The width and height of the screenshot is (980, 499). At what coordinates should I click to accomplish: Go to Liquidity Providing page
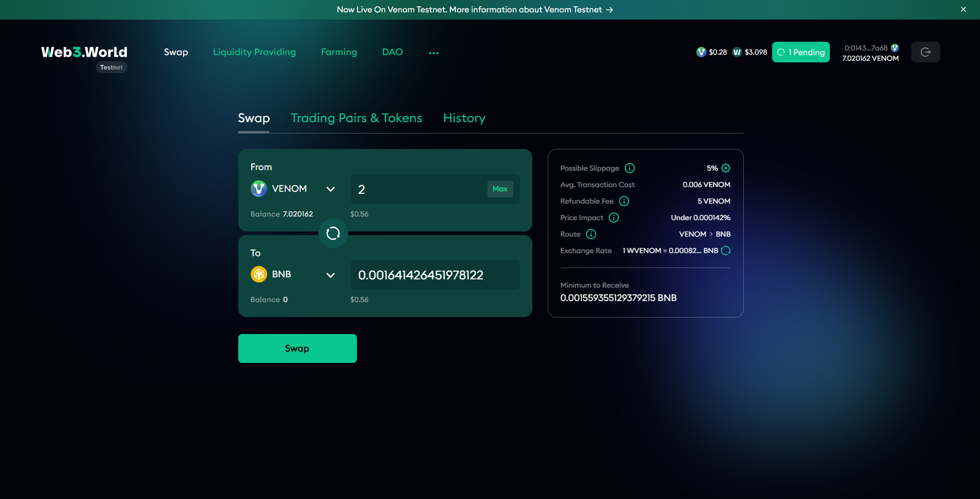(x=254, y=52)
